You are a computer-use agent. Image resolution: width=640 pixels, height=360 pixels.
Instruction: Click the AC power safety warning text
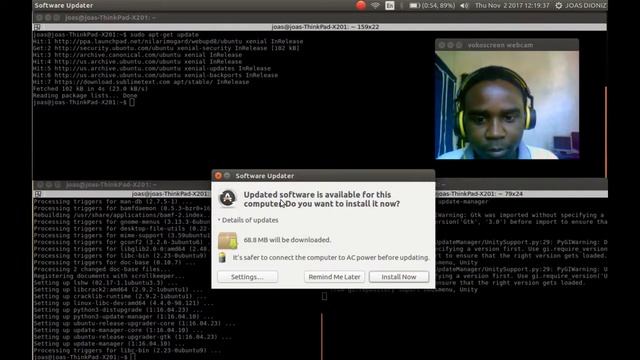pos(331,258)
